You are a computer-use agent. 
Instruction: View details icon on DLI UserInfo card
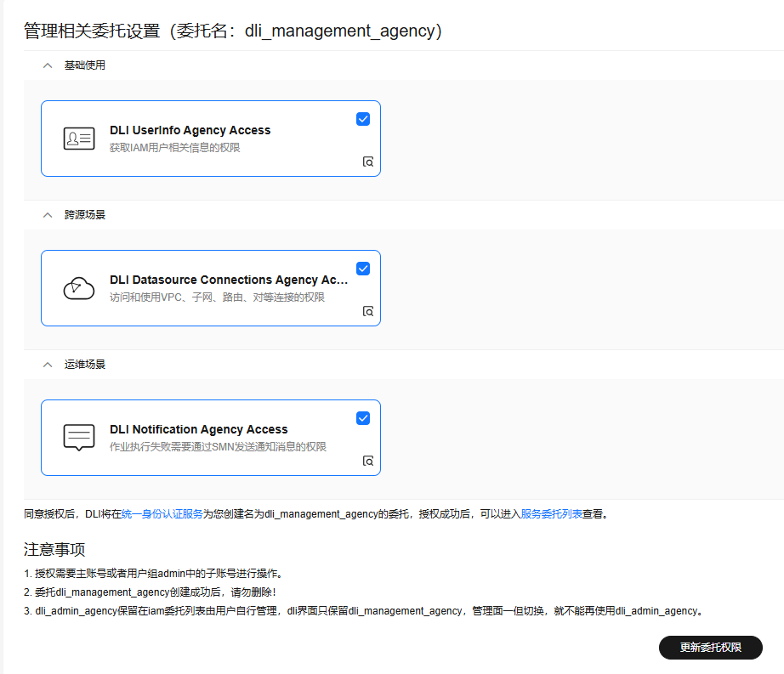(x=368, y=161)
